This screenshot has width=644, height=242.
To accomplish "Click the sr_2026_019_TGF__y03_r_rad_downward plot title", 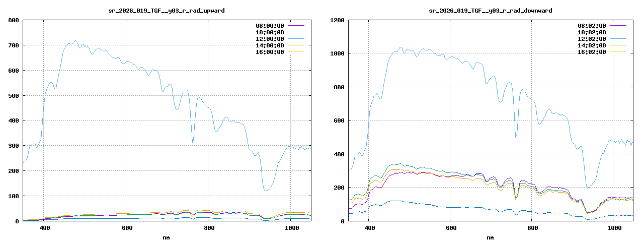I will [x=490, y=10].
